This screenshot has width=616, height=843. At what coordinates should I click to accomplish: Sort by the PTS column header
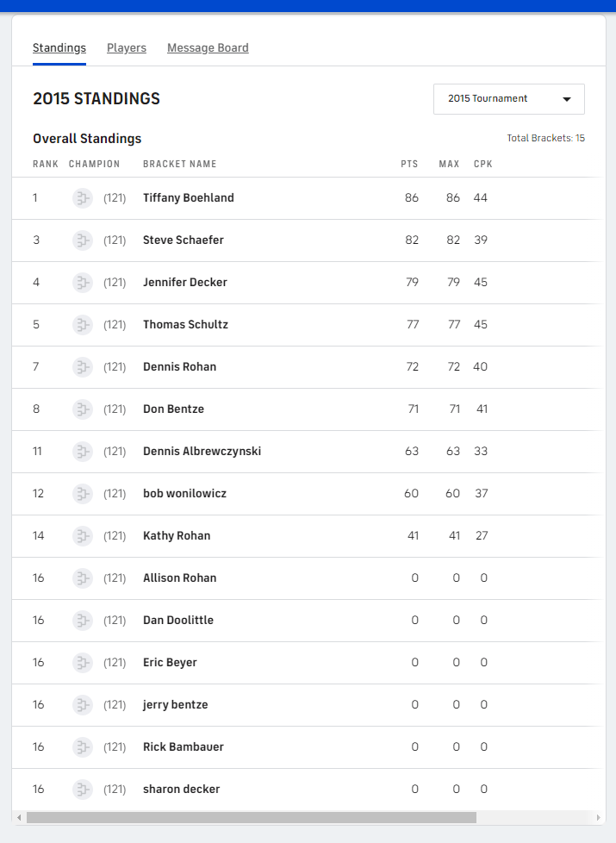[409, 165]
